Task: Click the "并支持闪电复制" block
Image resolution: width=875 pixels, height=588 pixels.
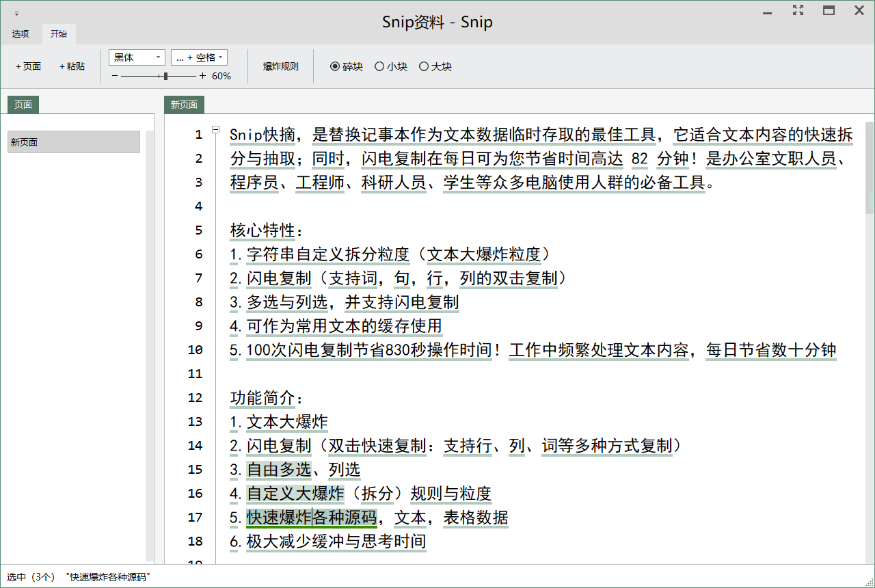Action: coord(403,302)
